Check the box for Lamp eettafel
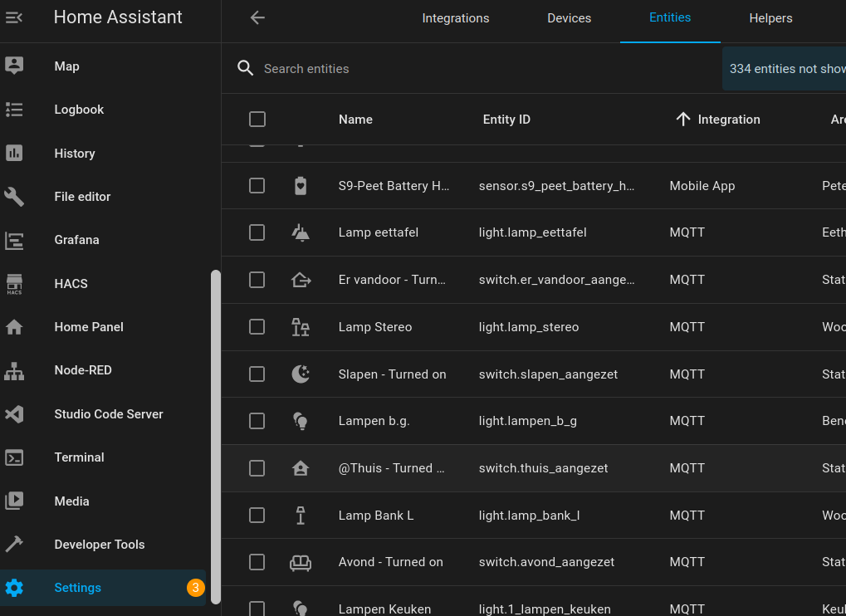 pos(257,232)
